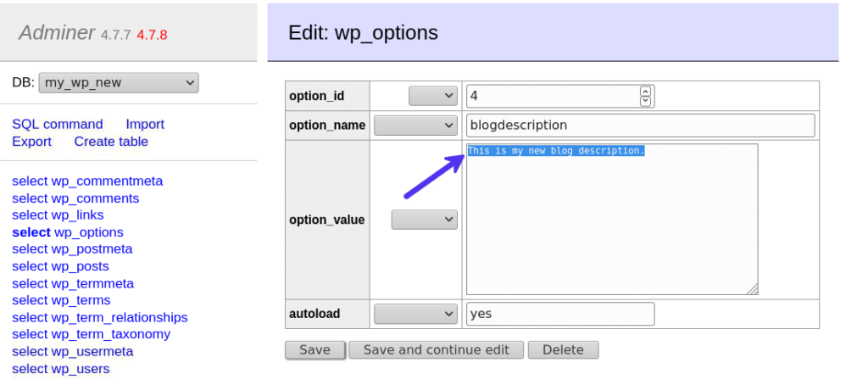Expand the autoload function dropdown
The image size is (868, 385).
(x=415, y=314)
